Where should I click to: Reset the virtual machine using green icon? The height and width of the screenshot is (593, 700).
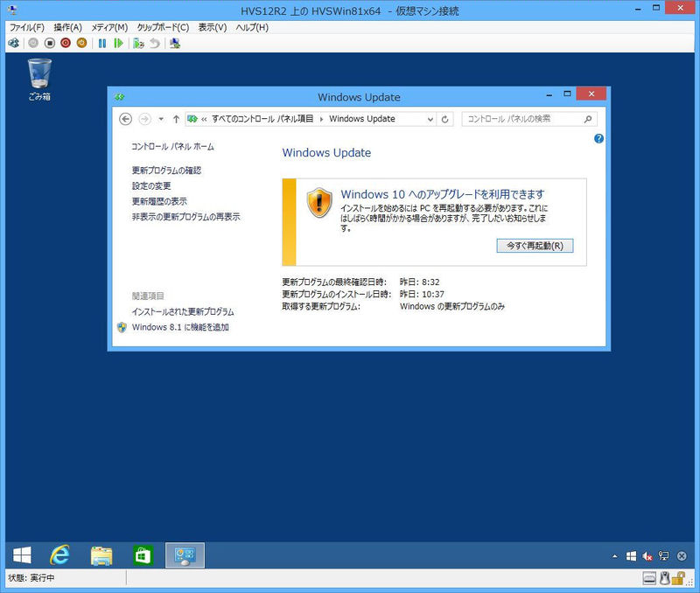coord(118,43)
